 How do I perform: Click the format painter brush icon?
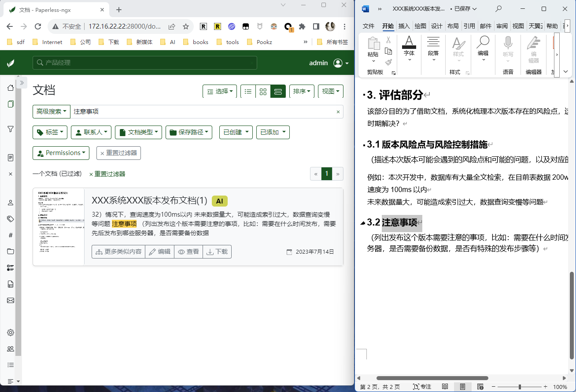point(388,63)
